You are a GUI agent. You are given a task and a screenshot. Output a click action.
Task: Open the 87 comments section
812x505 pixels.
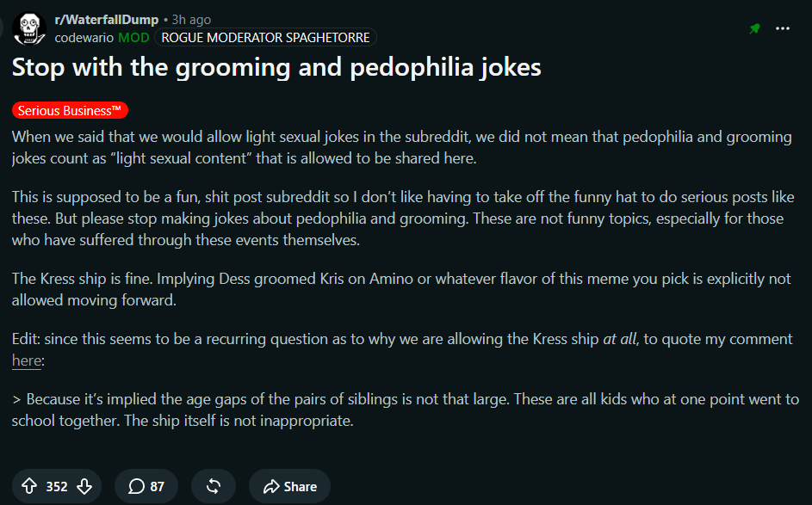pos(146,486)
